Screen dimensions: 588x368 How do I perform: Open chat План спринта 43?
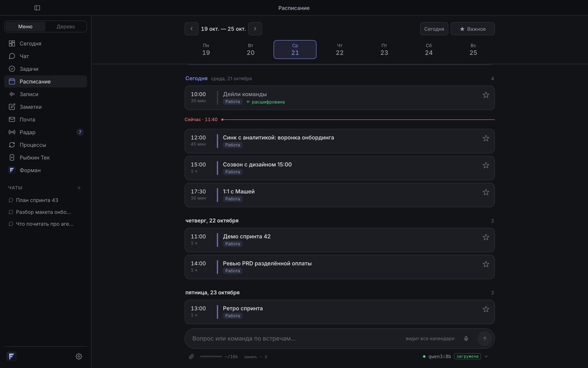pyautogui.click(x=46, y=200)
